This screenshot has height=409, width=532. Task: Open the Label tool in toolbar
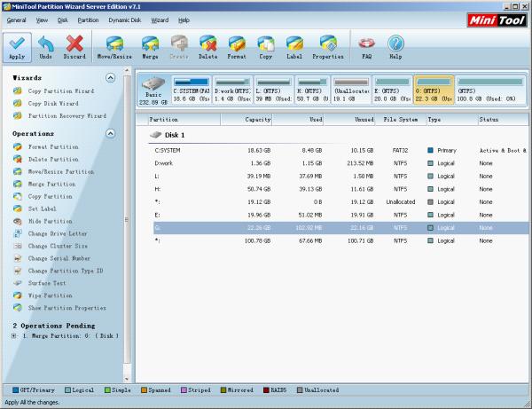point(294,47)
